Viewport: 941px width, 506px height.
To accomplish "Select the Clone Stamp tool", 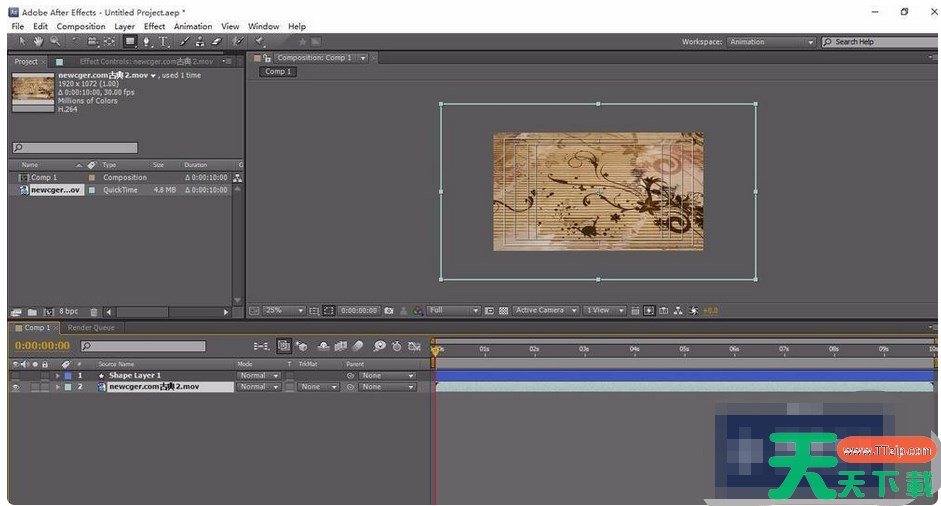I will (x=200, y=42).
